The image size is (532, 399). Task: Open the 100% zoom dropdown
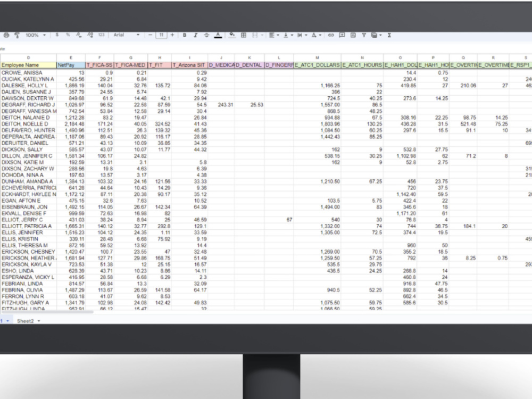[x=35, y=35]
